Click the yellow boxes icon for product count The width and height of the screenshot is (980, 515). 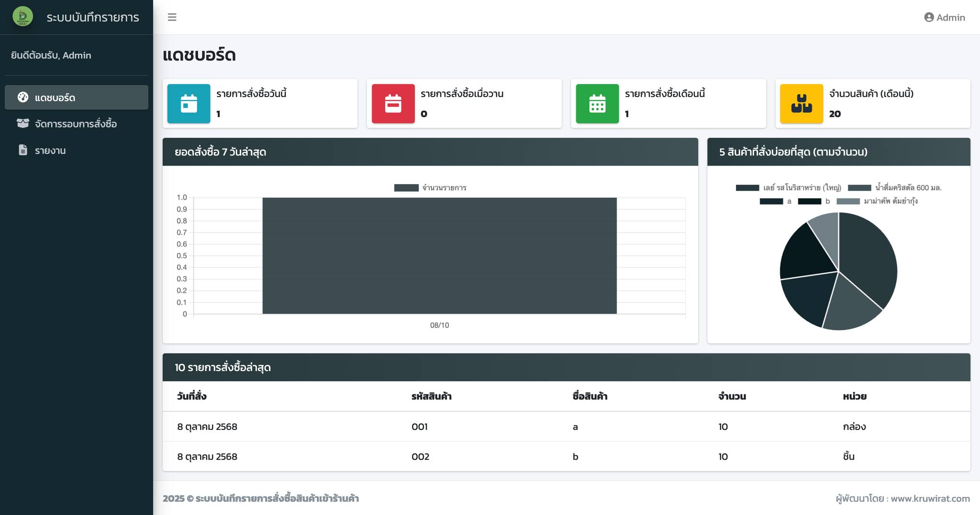pyautogui.click(x=802, y=104)
